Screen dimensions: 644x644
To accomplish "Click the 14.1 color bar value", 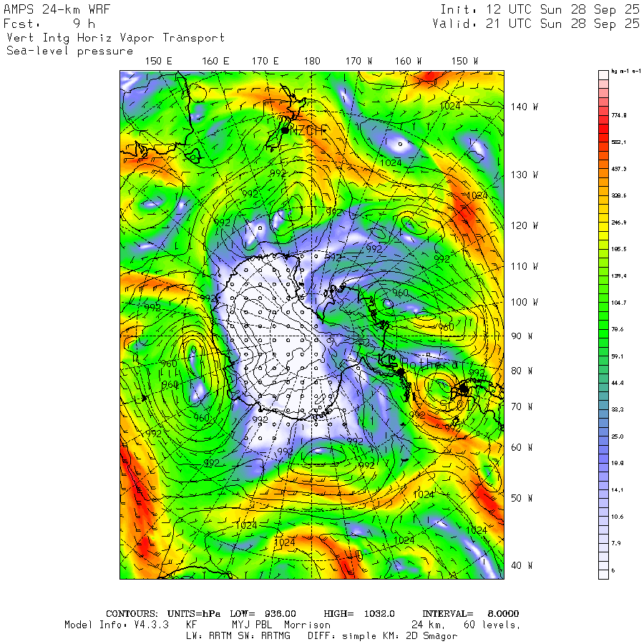I will point(618,490).
